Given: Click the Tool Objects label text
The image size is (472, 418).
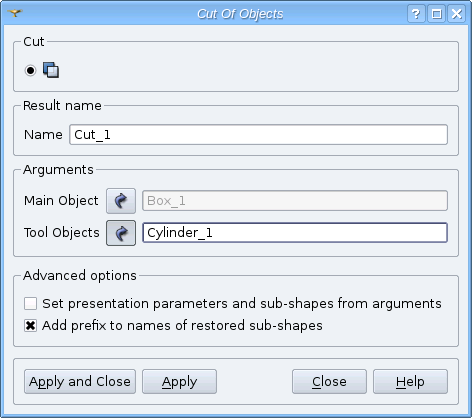Looking at the screenshot, I should pos(62,232).
